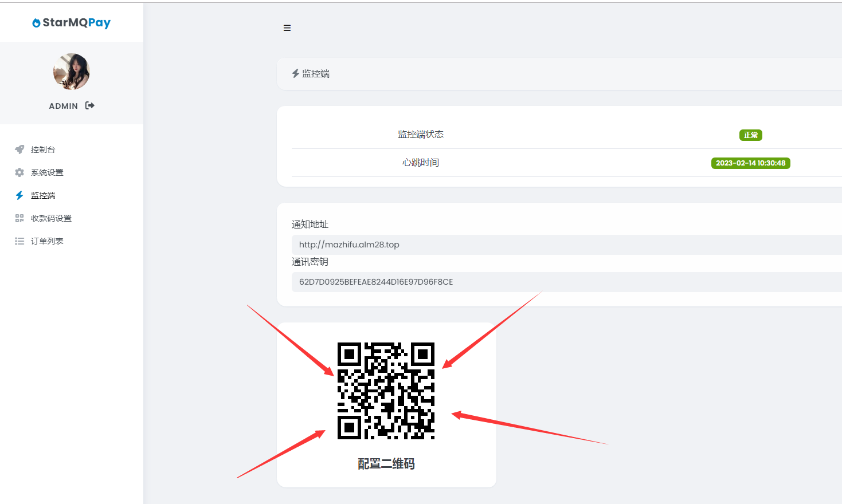Image resolution: width=842 pixels, height=504 pixels.
Task: Go to 收款码设置 page
Action: [51, 218]
